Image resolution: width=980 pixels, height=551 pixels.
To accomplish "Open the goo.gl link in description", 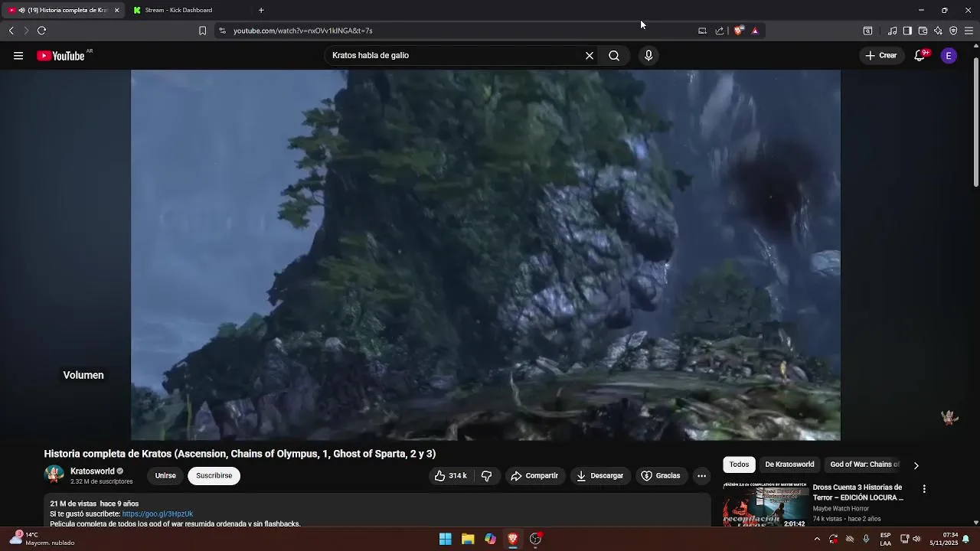I will (x=158, y=514).
